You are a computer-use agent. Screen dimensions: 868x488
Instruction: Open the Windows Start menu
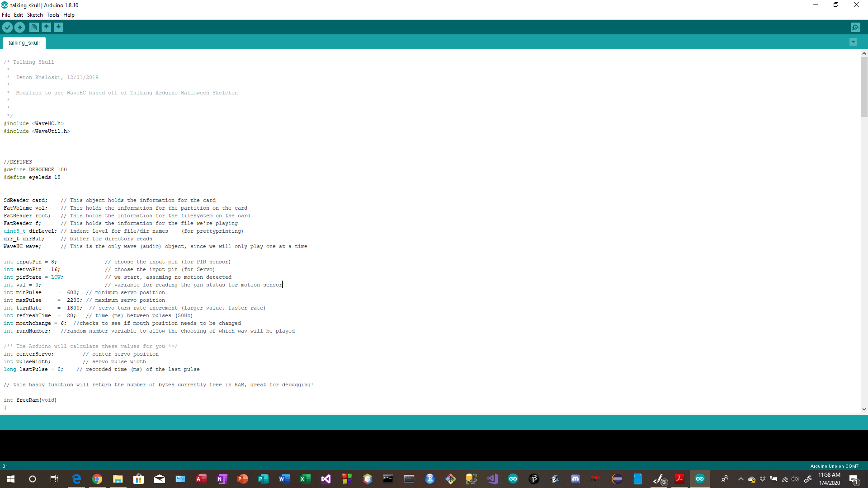tap(11, 479)
